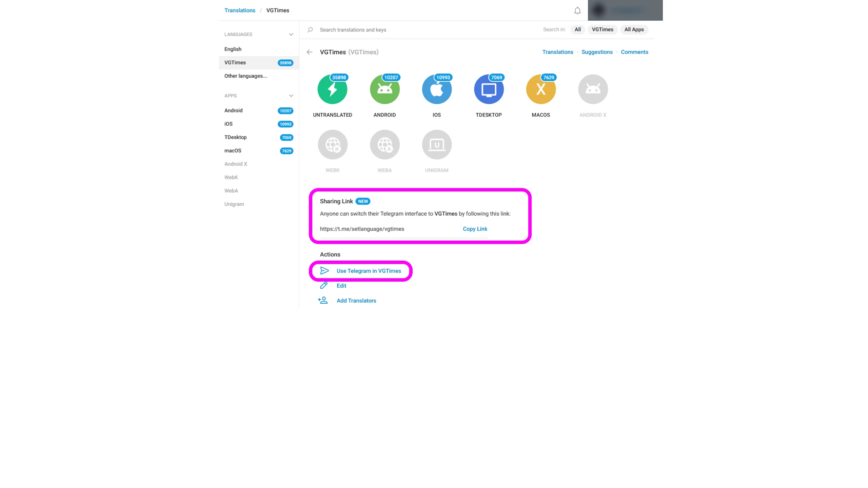Click Add Translators action

click(x=356, y=301)
